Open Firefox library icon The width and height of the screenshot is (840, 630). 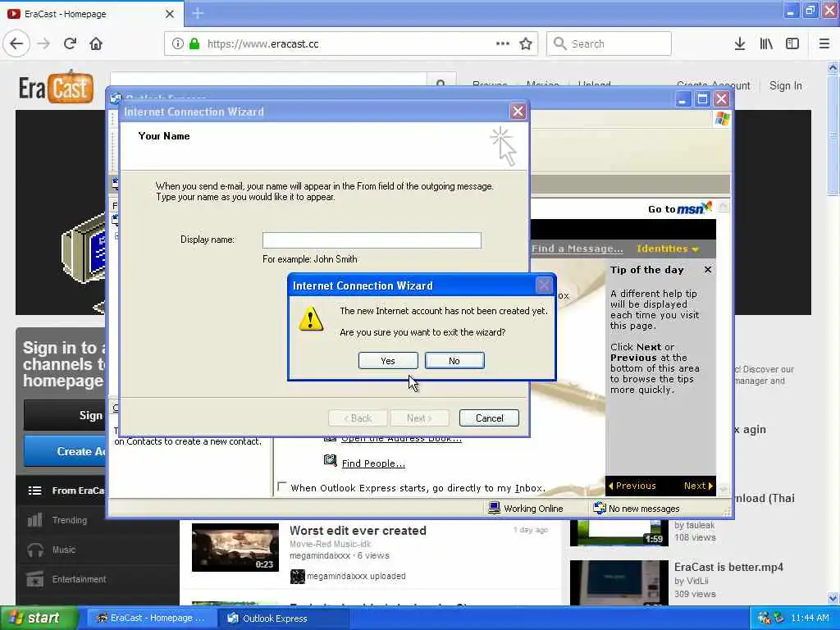point(766,44)
